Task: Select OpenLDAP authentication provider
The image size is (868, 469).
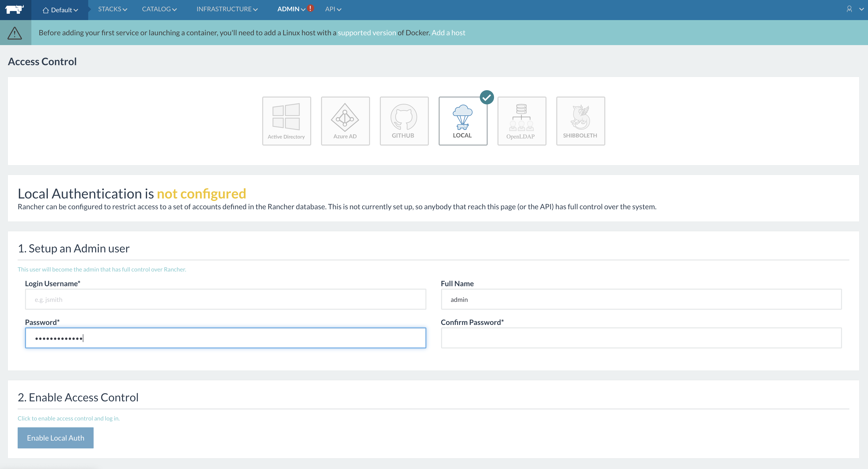Action: coord(521,121)
